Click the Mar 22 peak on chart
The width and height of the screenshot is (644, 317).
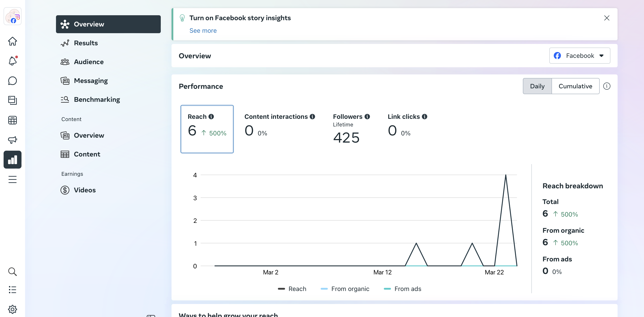point(505,175)
